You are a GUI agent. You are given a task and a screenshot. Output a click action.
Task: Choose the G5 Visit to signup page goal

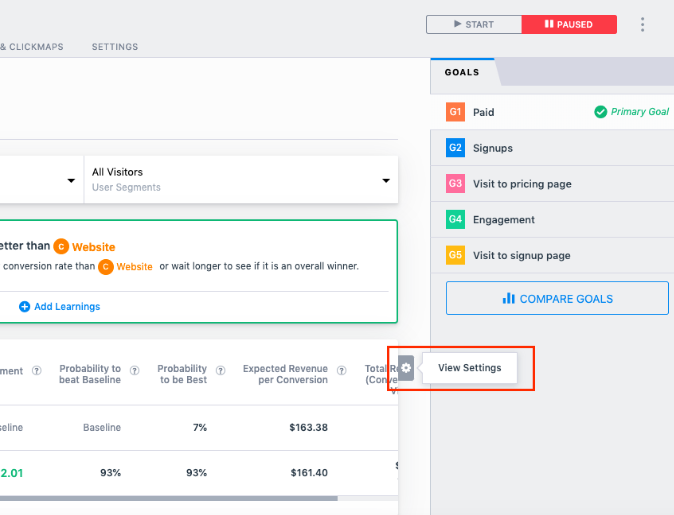[552, 255]
